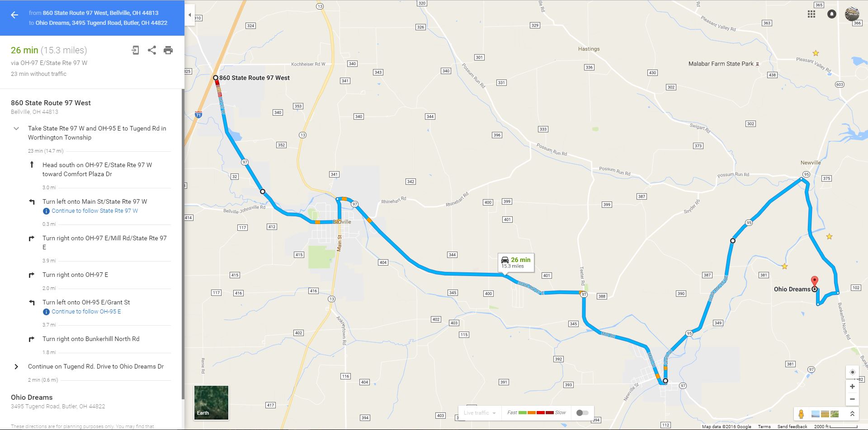Expand the imagery strip arrows
This screenshot has width=868, height=430.
click(x=852, y=414)
